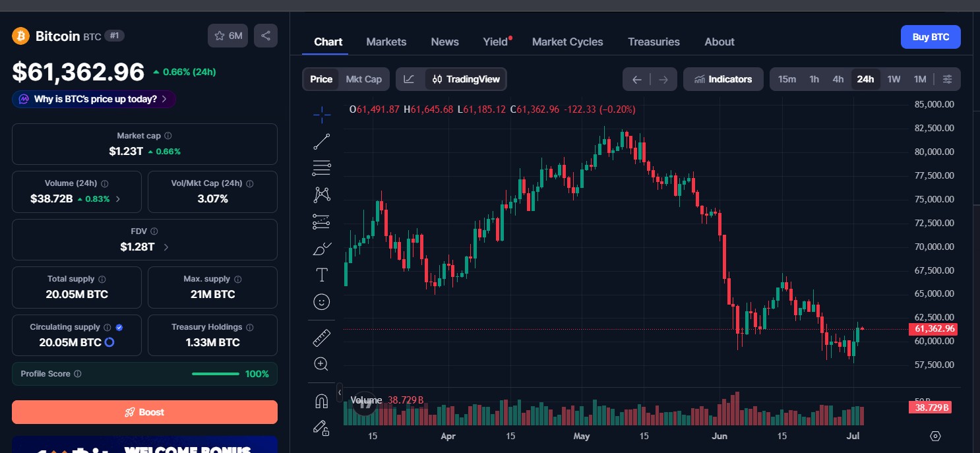
Task: Open the About tab
Action: click(720, 42)
